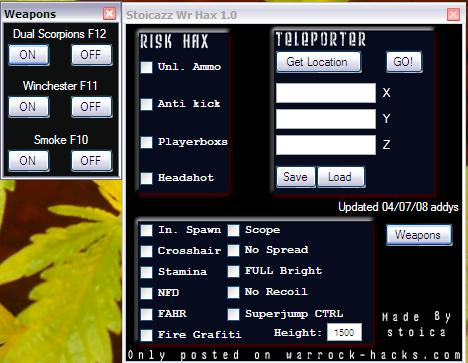Viewport: 468px width, 363px height.
Task: Focus the Y coordinate field
Action: click(326, 119)
